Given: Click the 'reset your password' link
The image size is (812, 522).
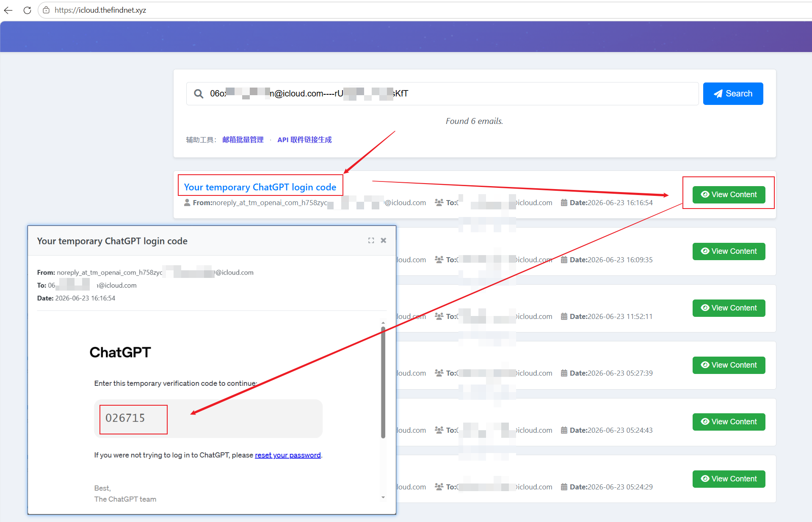Looking at the screenshot, I should pos(288,455).
